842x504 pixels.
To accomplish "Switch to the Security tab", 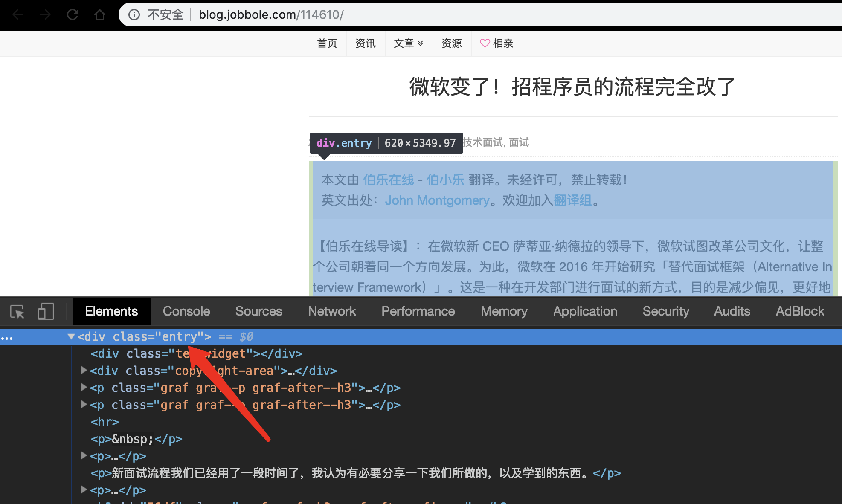I will [x=666, y=311].
